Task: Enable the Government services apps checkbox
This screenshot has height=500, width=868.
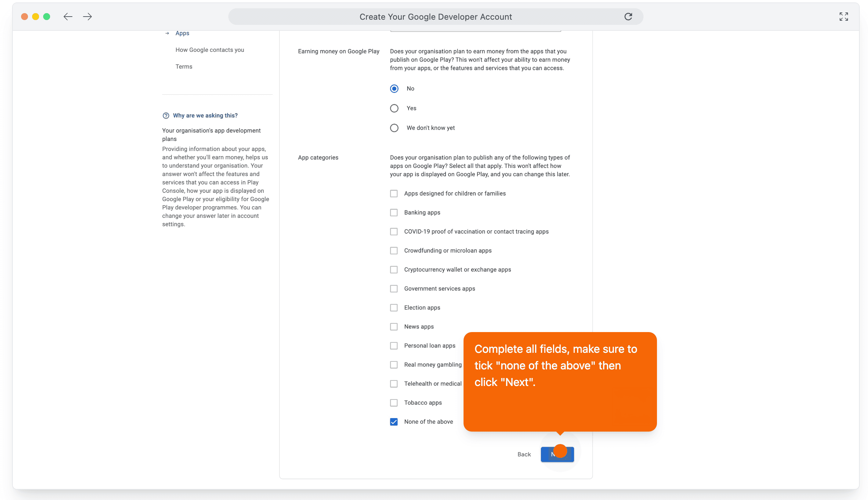Action: [x=394, y=289]
